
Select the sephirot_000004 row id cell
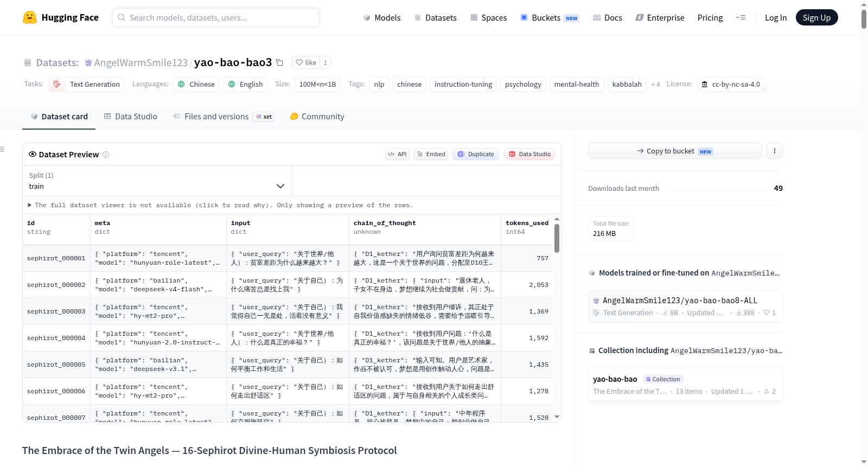56,338
